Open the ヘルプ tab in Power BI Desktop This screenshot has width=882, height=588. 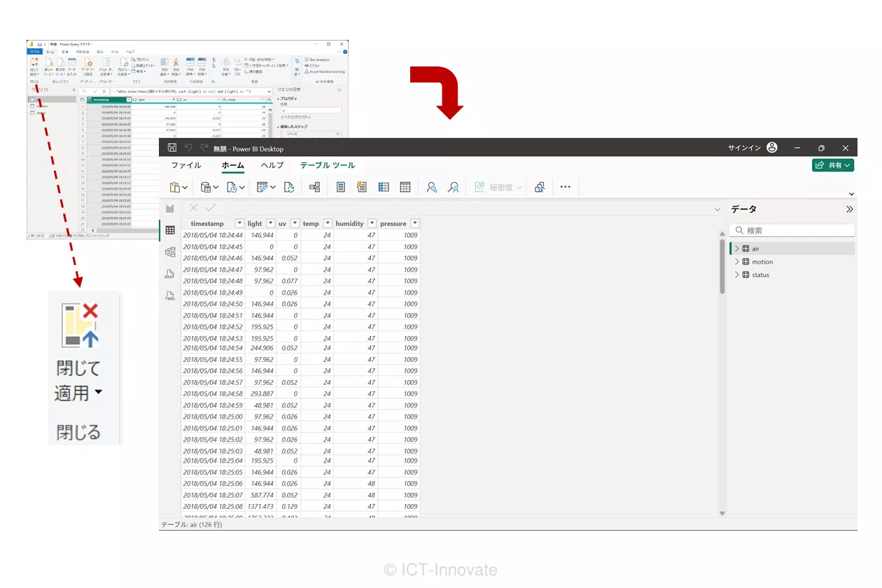(x=272, y=166)
